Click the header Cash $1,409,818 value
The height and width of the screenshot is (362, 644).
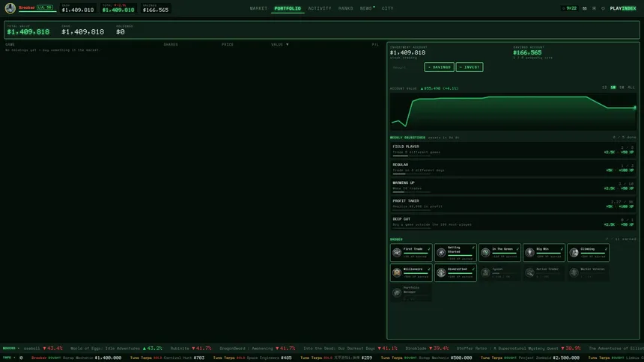coord(78,10)
